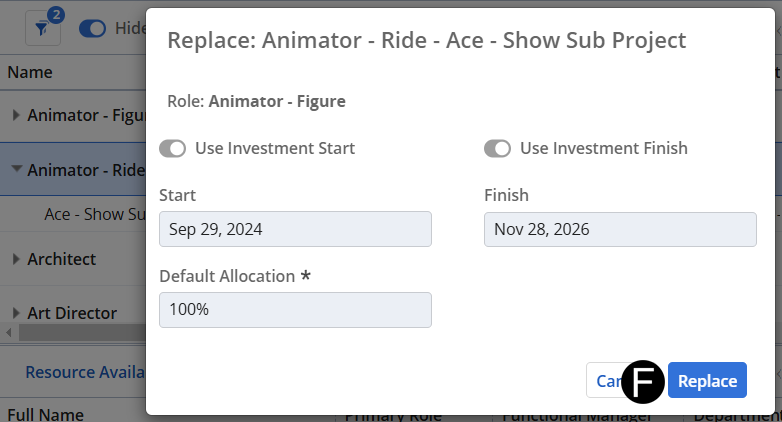This screenshot has width=782, height=422.
Task: Open the Resource Availability tab
Action: pyautogui.click(x=85, y=372)
